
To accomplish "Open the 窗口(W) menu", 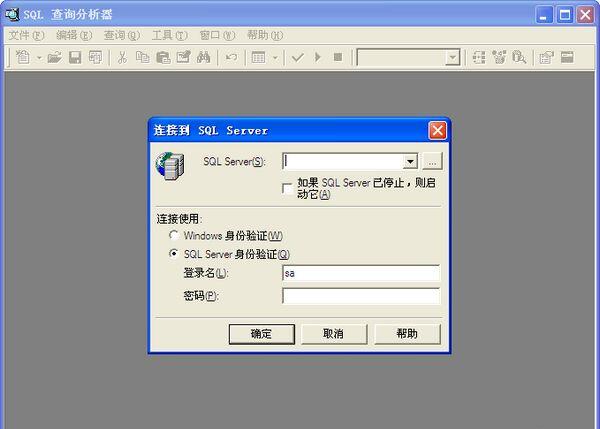I will pyautogui.click(x=217, y=35).
